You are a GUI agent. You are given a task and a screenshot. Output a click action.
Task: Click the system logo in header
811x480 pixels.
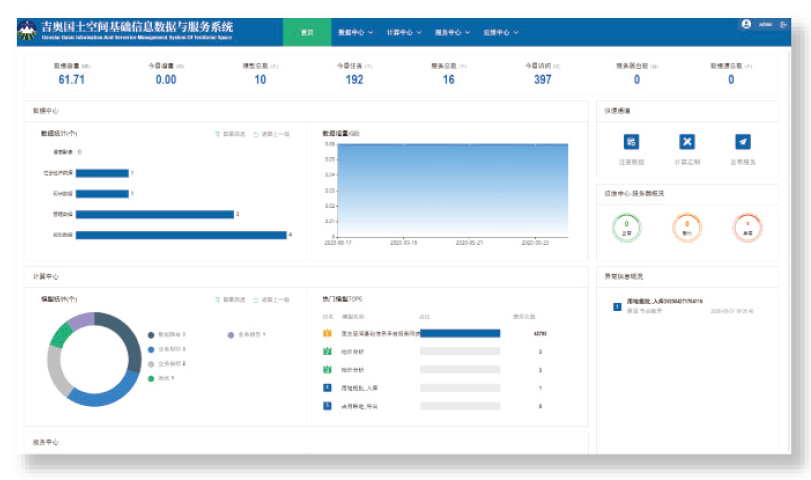click(x=28, y=29)
